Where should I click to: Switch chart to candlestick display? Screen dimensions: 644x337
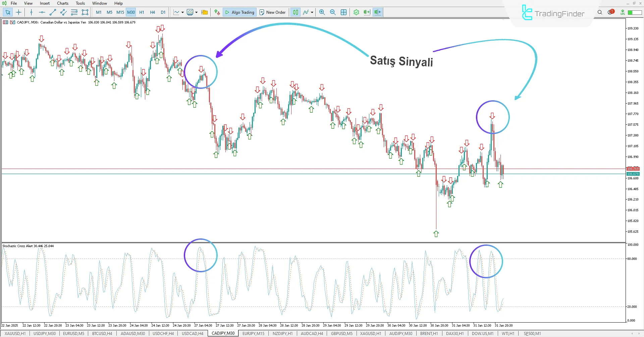(x=296, y=12)
